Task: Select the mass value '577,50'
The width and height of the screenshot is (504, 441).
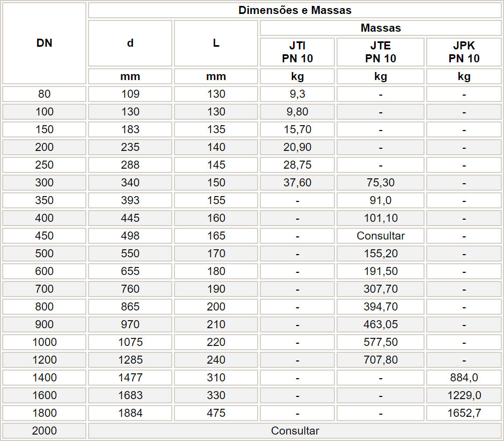Action: (x=381, y=342)
